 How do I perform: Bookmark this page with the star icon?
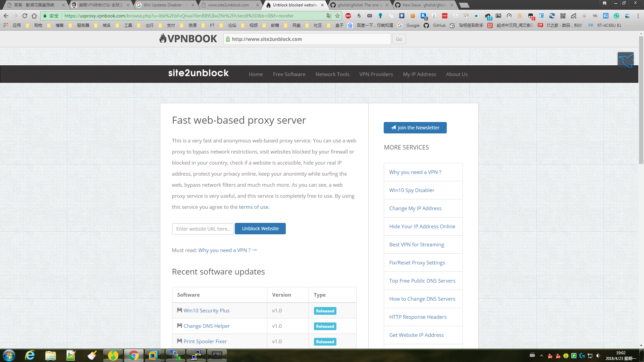[337, 16]
